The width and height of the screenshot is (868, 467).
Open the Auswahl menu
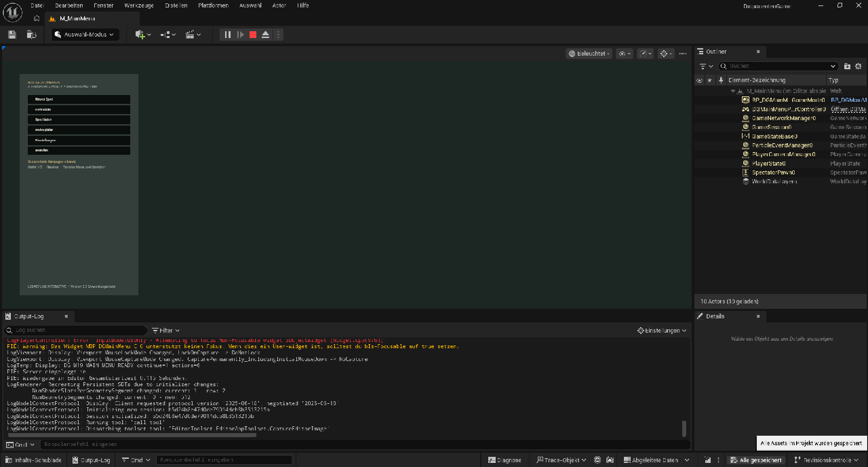[x=251, y=5]
